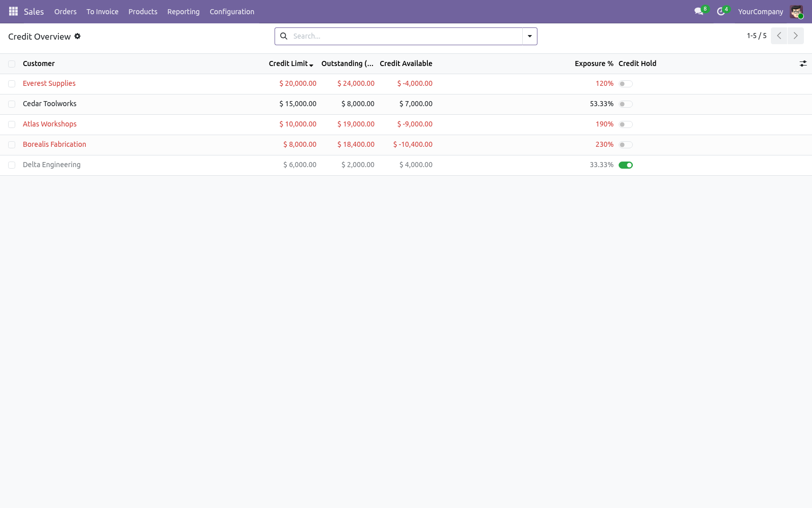Select the Cedar Toolworks row checkbox
This screenshot has width=812, height=508.
(x=12, y=104)
